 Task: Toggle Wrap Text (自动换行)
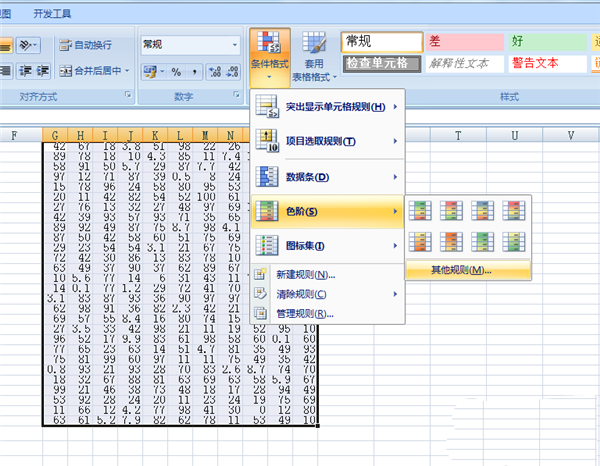[86, 45]
